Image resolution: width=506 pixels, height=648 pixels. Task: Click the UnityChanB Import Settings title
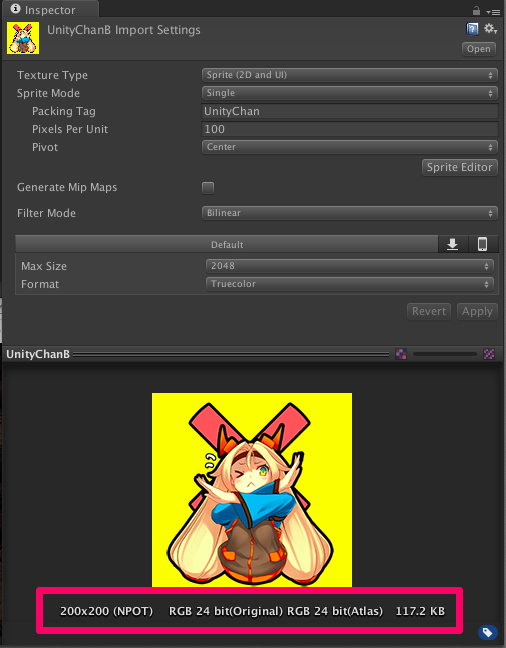point(124,30)
